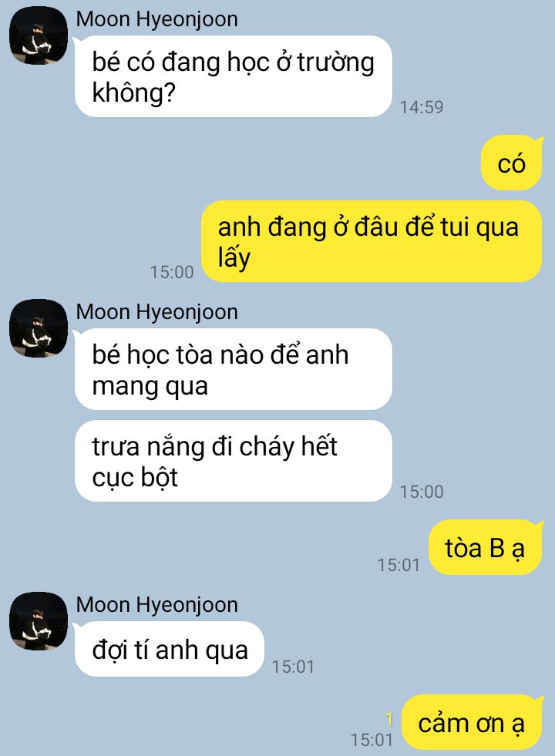Select the 'trưa nắng đi cháy hết cục bột' message
Screen dimensions: 555x756
[x=233, y=461]
